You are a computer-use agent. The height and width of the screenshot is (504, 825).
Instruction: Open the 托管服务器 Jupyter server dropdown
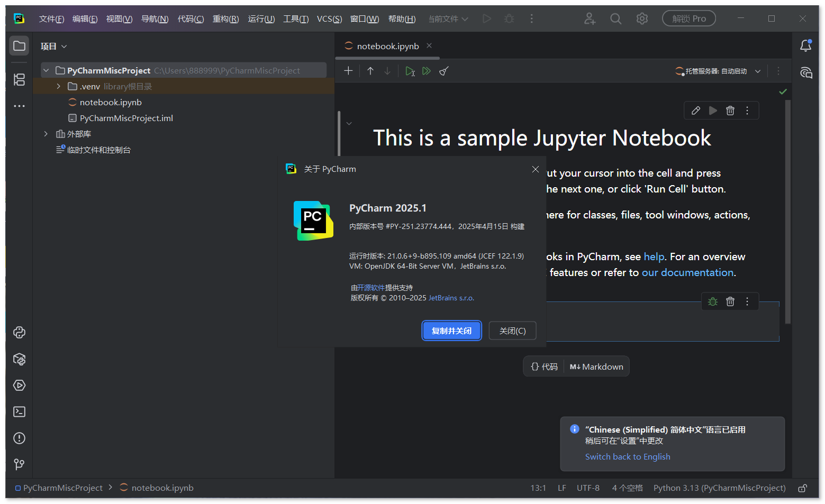tap(718, 71)
